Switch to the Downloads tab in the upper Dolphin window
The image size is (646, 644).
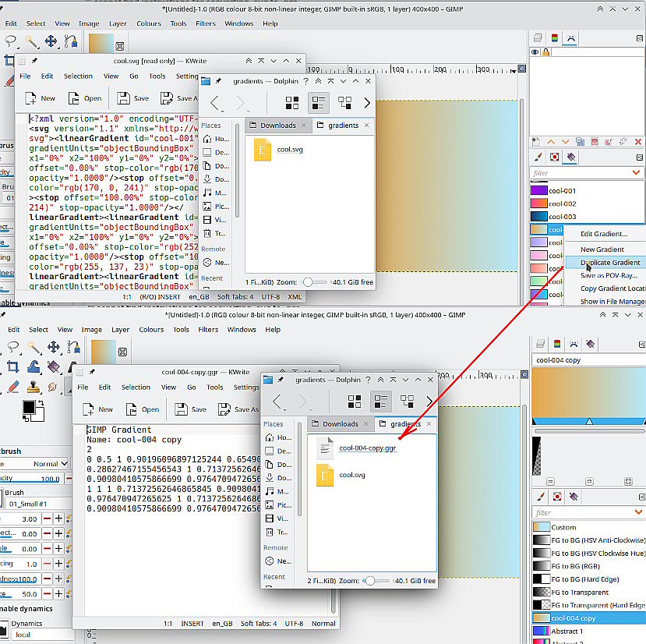(278, 125)
